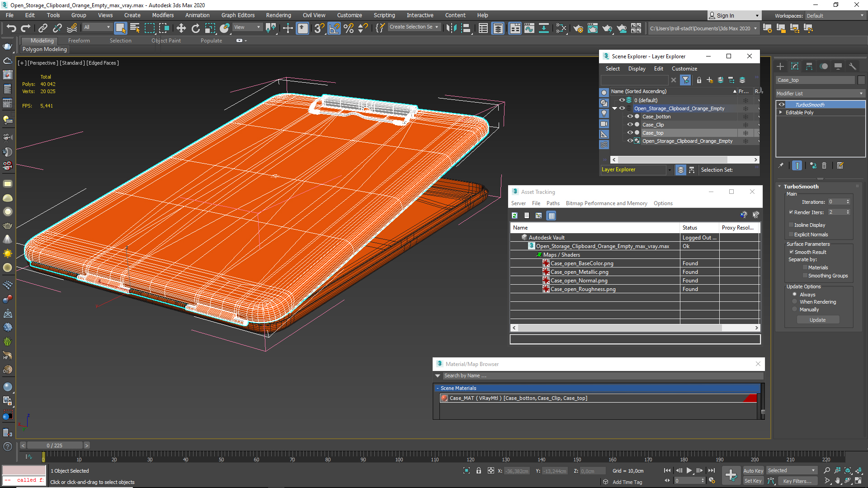Open the Hierarchy command panel tab
Screen dimensions: 868x488
tap(809, 66)
